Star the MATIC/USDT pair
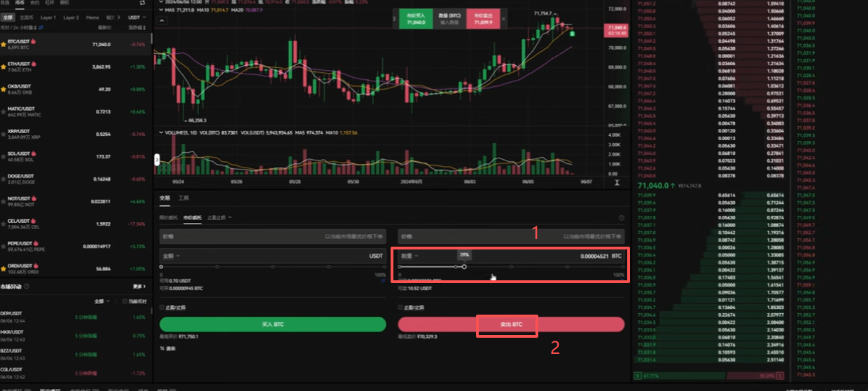 tap(3, 111)
